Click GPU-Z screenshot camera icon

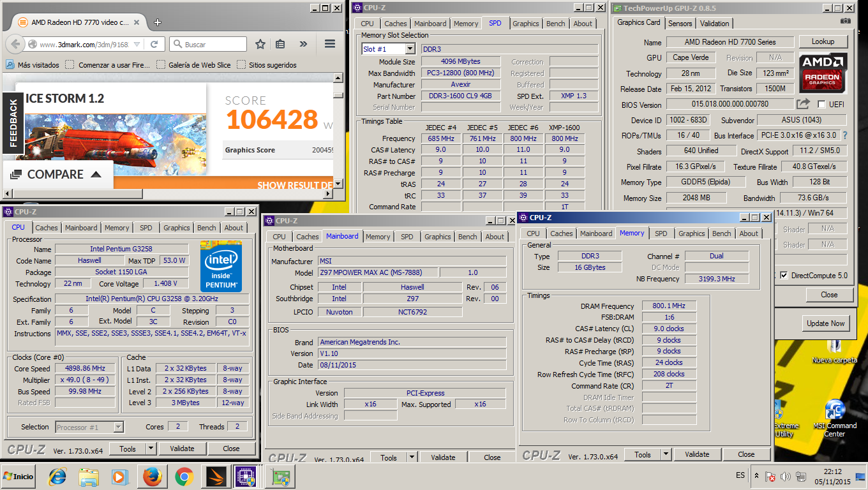pos(846,21)
